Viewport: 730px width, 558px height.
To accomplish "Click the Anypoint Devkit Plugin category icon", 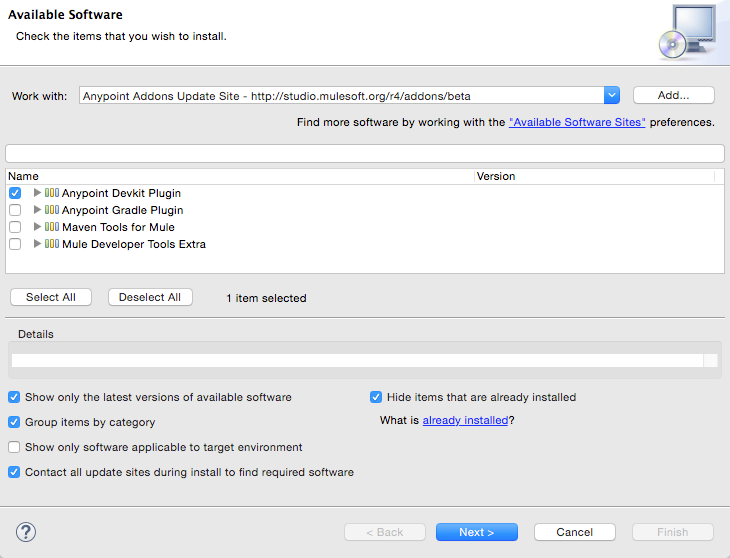I will (52, 193).
